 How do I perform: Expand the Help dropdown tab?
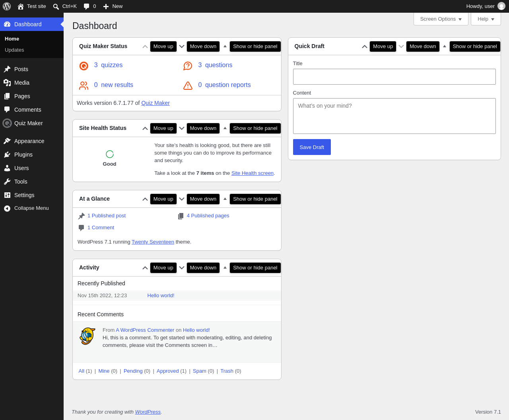(486, 19)
